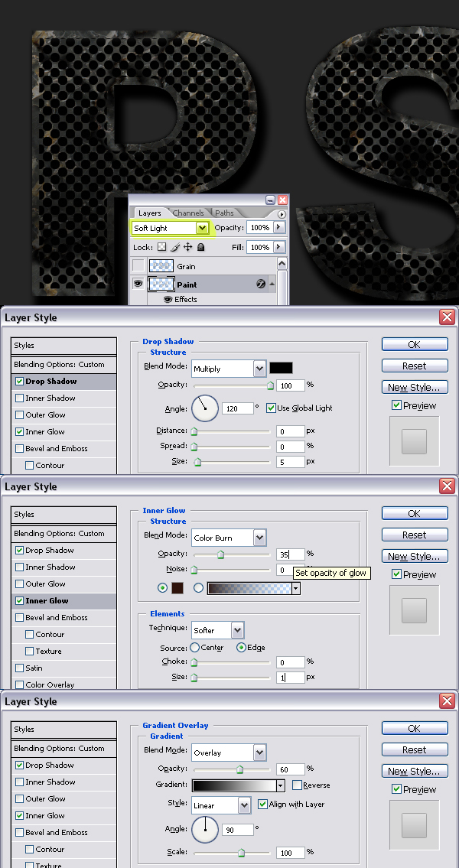459x868 pixels.
Task: Select Edge as the glow source
Action: [241, 647]
